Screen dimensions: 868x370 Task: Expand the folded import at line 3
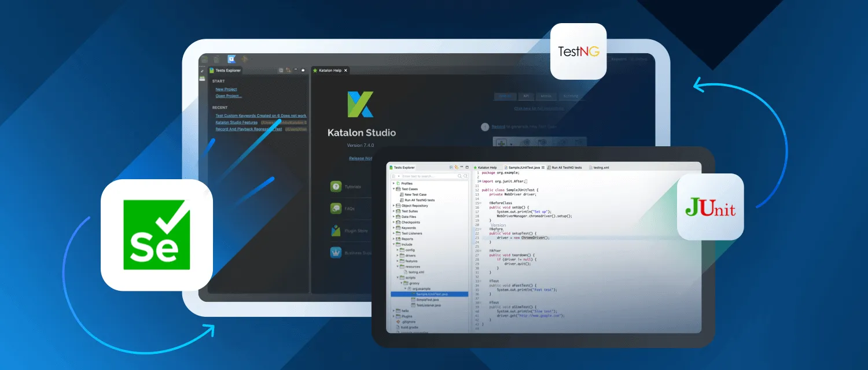[480, 181]
